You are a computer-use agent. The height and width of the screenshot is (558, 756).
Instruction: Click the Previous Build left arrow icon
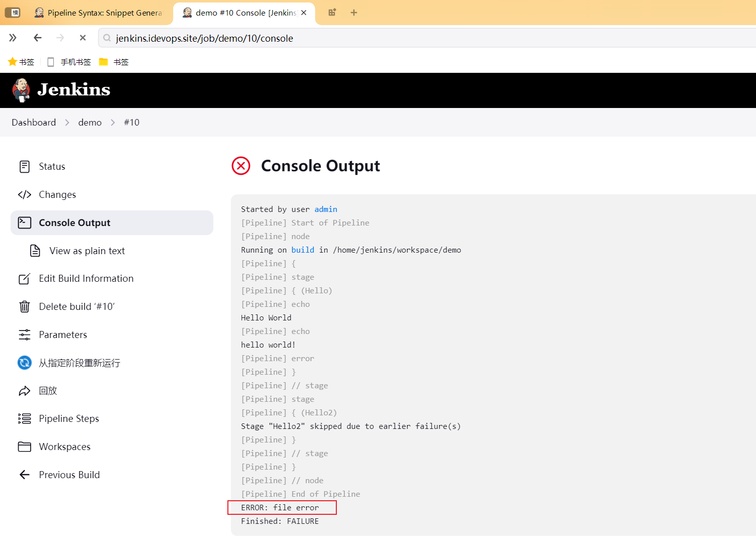[x=25, y=475]
